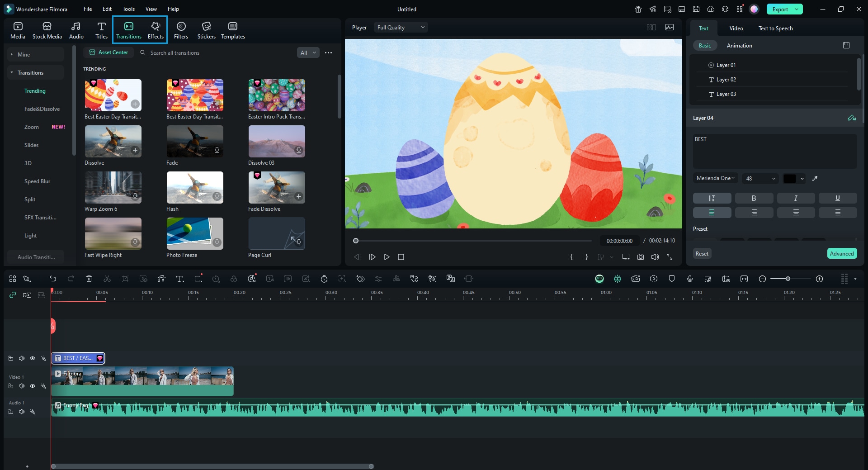This screenshot has width=868, height=470.
Task: Click the black text color swatch
Action: [789, 178]
